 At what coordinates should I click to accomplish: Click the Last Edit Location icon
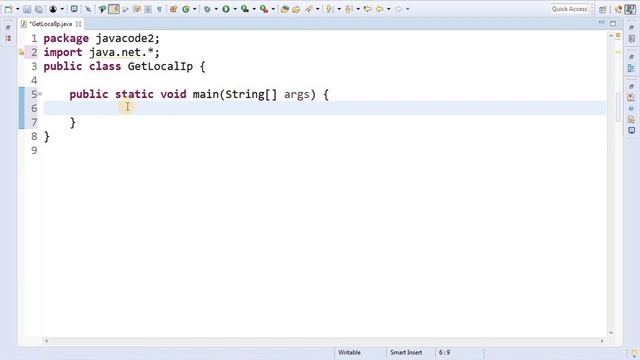[367, 9]
